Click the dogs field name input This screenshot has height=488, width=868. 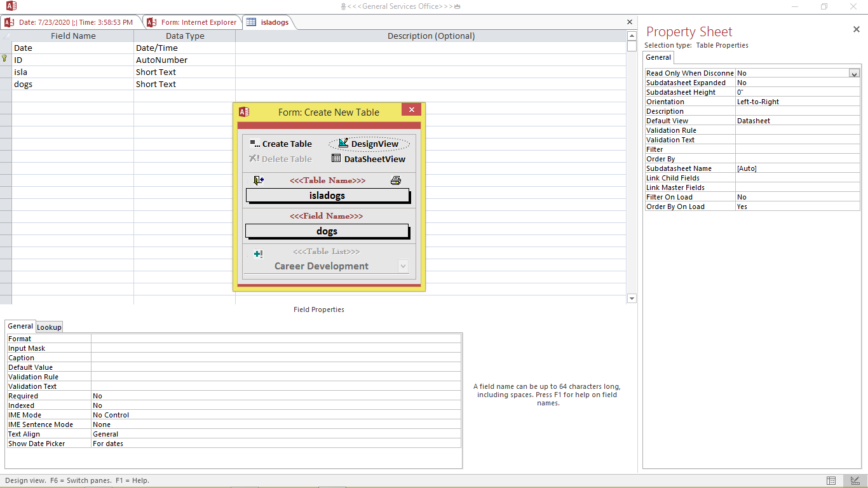[327, 231]
